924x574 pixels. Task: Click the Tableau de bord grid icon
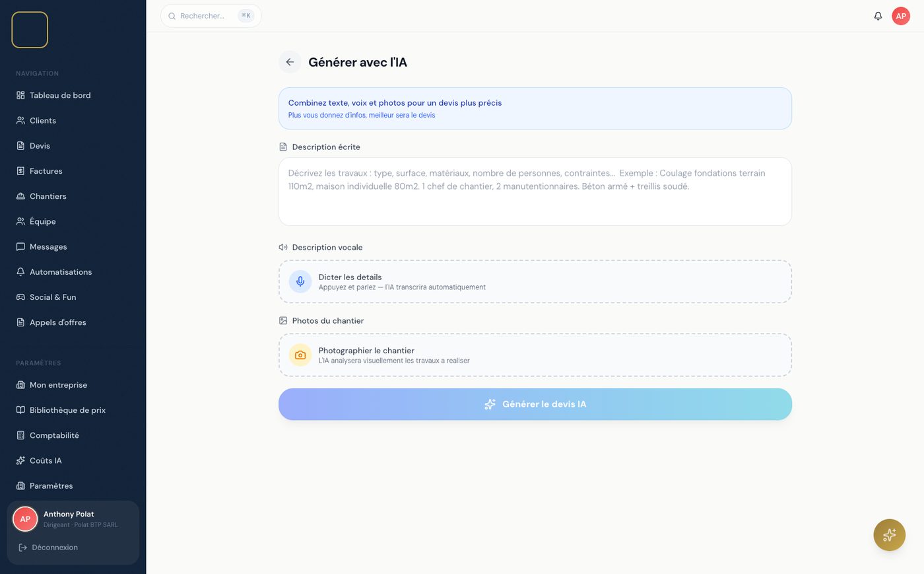point(20,95)
